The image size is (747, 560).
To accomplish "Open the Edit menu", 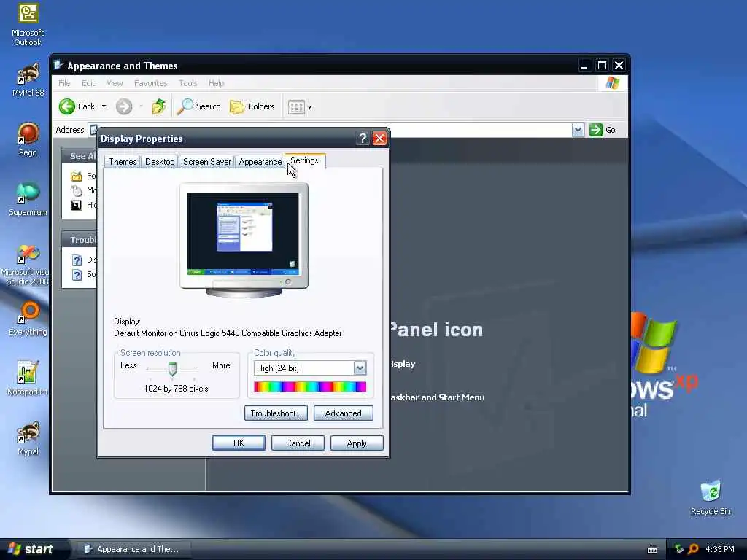I will point(88,83).
